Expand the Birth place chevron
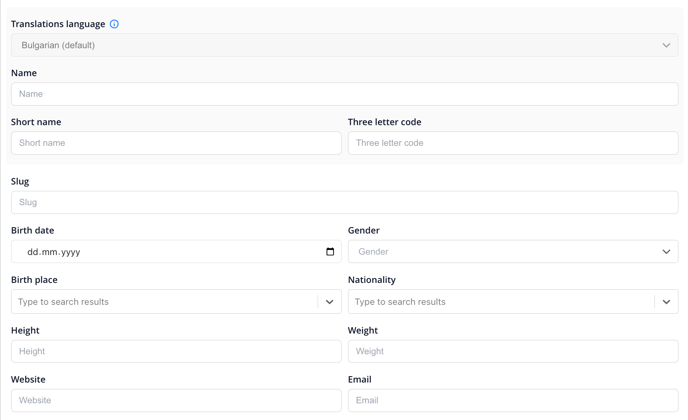 [330, 302]
